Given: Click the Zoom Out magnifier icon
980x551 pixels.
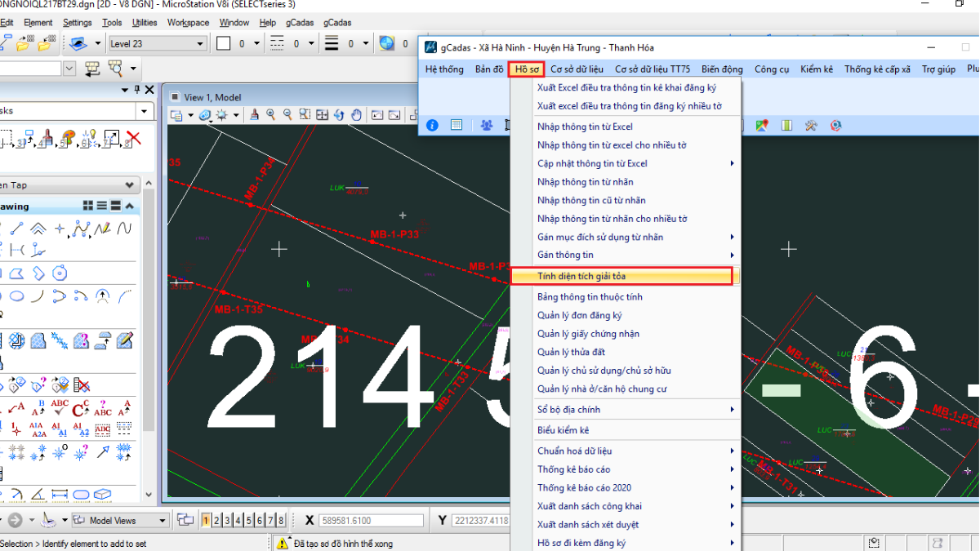Looking at the screenshot, I should tap(288, 115).
